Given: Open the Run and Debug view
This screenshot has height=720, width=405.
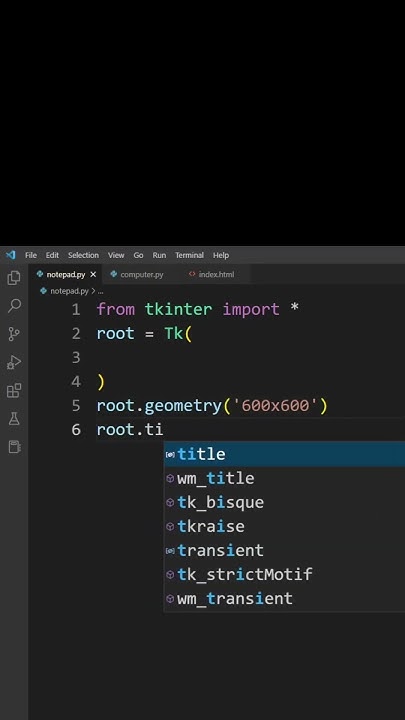Looking at the screenshot, I should point(14,362).
